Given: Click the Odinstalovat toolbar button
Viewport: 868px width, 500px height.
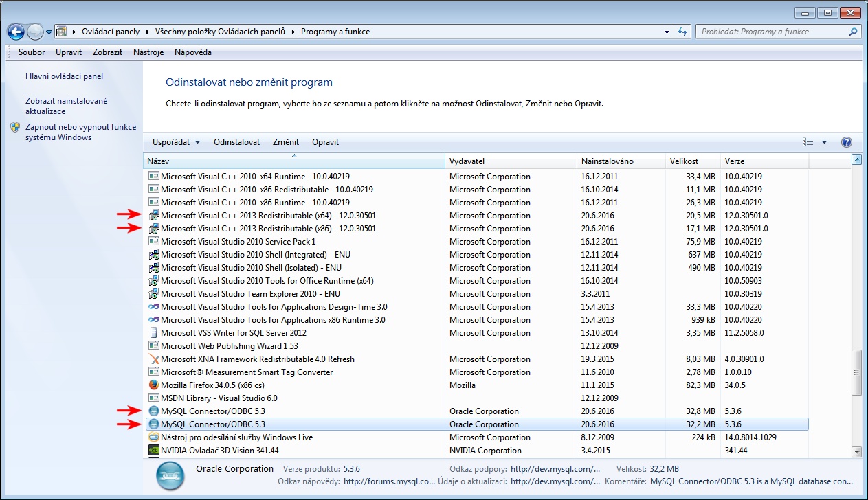Looking at the screenshot, I should tap(236, 142).
